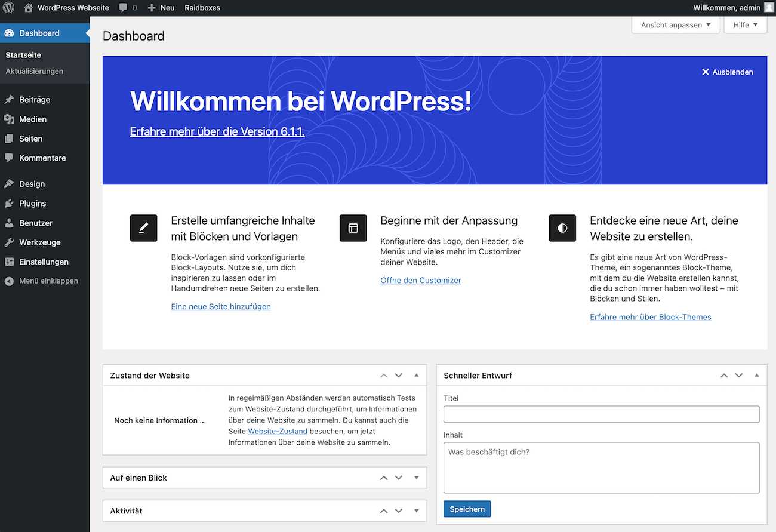This screenshot has width=776, height=532.
Task: Click the Einstellungen sliders icon
Action: (9, 262)
